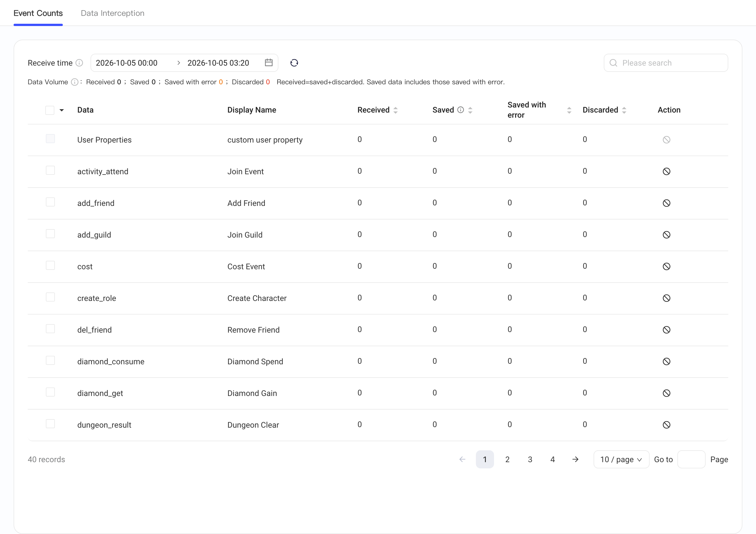Click the Go to page number input
Viewport: 756px width, 534px height.
point(691,459)
